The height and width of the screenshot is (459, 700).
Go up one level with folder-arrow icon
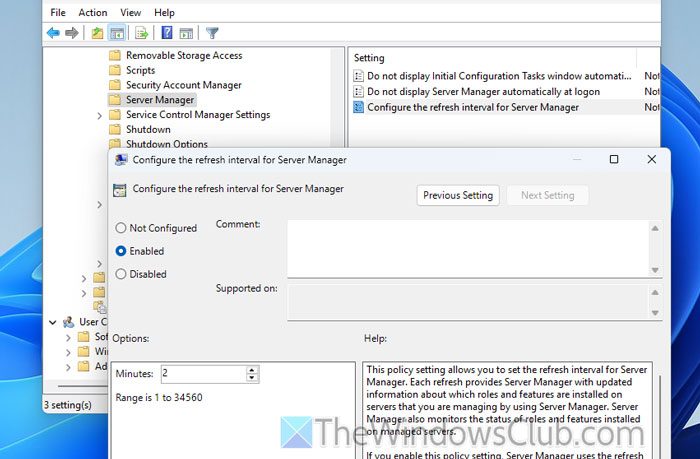coord(97,33)
